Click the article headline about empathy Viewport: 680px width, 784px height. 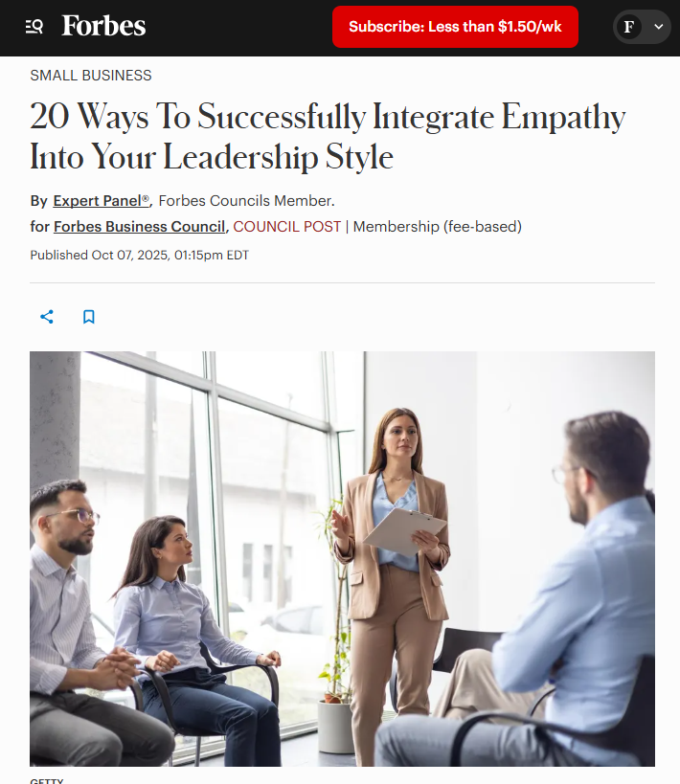pos(328,137)
